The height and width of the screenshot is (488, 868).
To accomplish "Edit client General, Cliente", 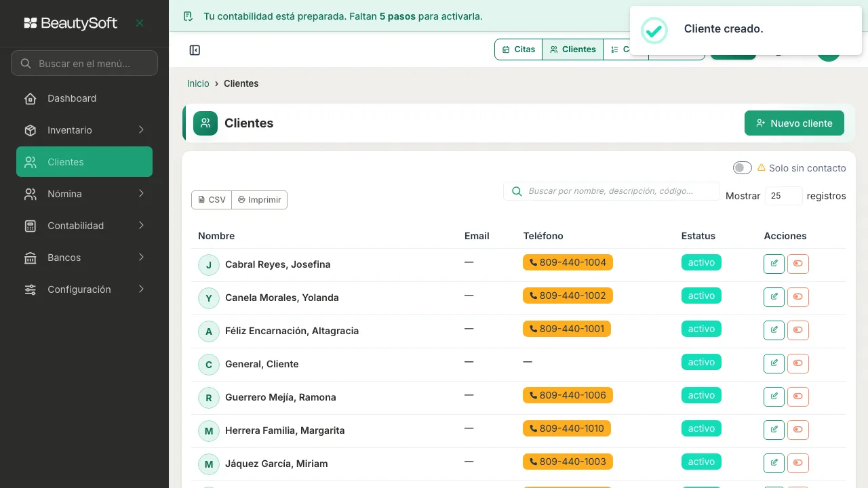I will (774, 363).
